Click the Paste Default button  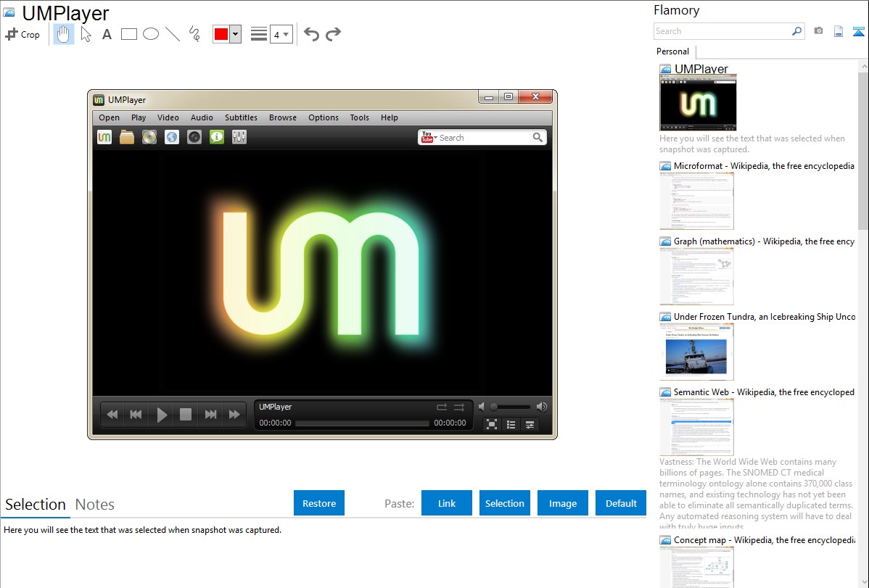click(x=621, y=502)
